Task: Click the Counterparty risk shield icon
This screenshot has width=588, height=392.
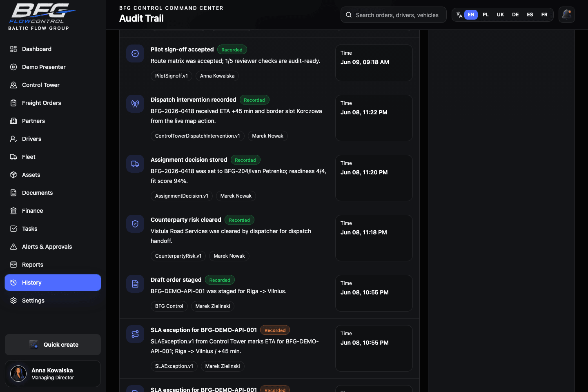Action: [135, 224]
